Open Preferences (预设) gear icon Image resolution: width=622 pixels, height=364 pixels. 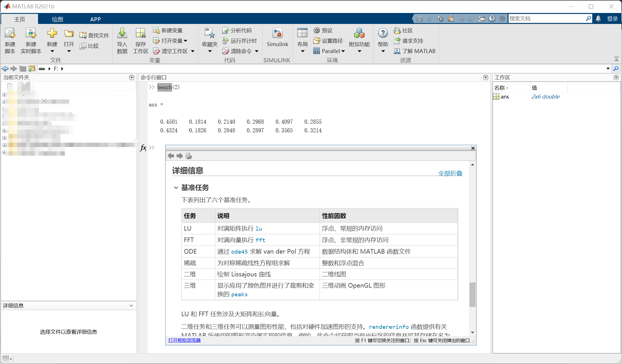pyautogui.click(x=317, y=30)
